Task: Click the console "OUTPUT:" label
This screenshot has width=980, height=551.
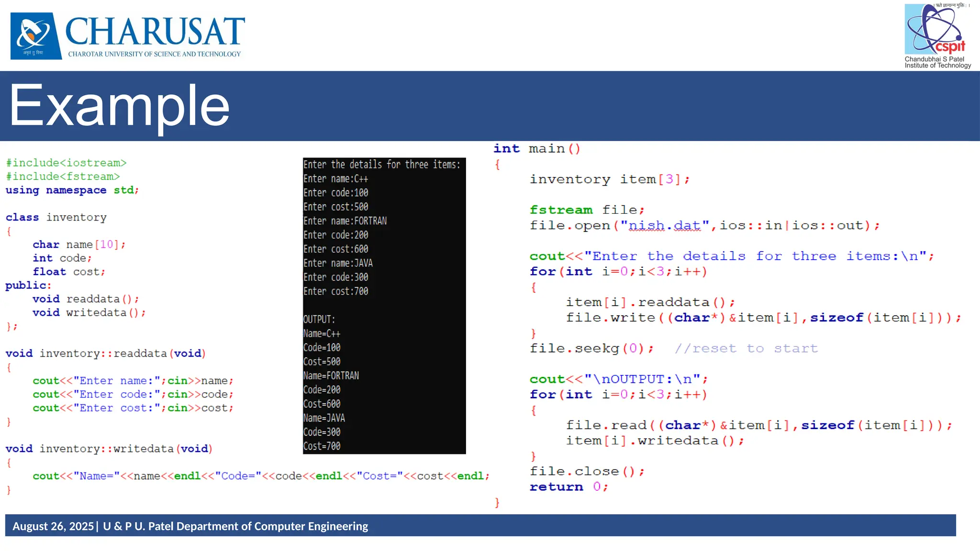Action: pyautogui.click(x=319, y=320)
